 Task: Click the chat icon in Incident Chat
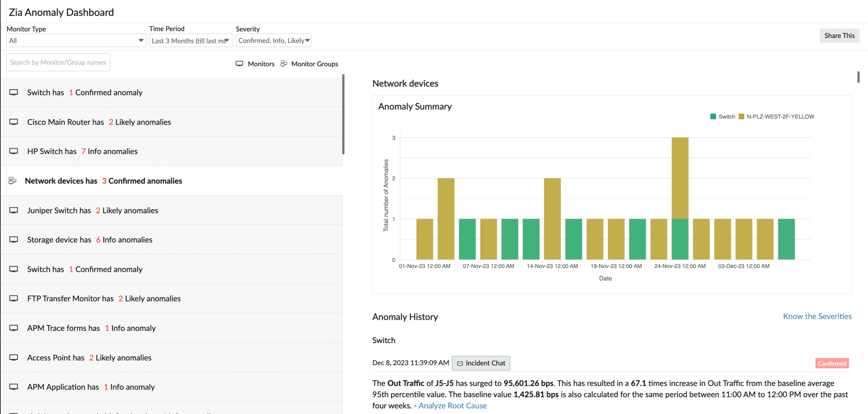(460, 364)
